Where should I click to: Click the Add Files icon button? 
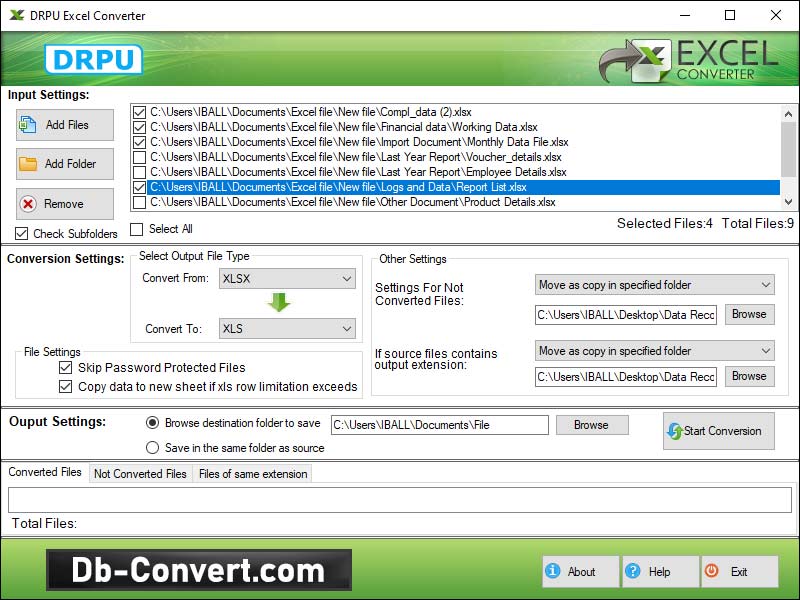(x=65, y=125)
